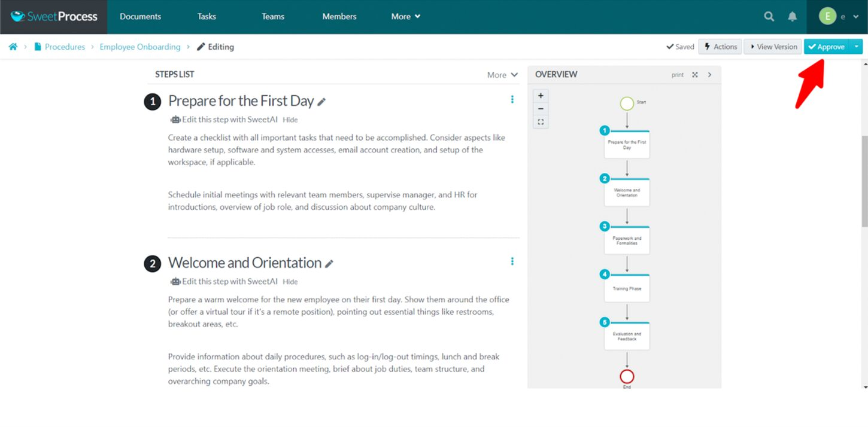This screenshot has height=427, width=868.
Task: Select flowchart box Welcome and Orientation
Action: click(x=627, y=192)
